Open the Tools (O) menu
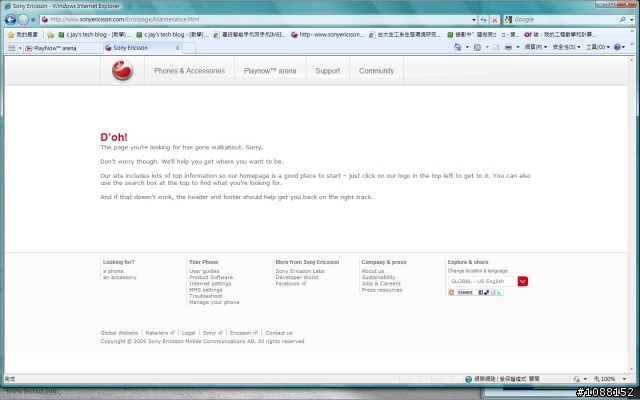The image size is (640, 400). pos(598,47)
